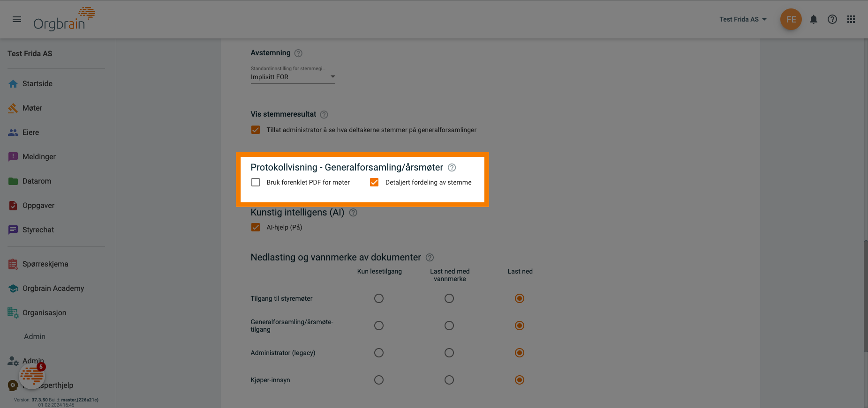Click the Orgbrain logo

64,19
